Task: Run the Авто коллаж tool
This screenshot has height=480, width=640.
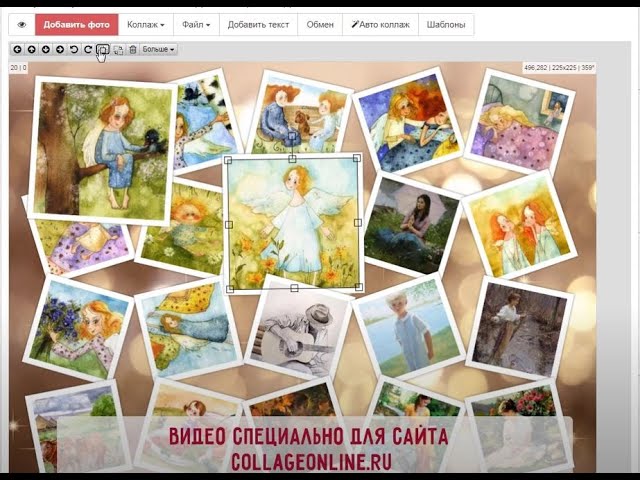Action: coord(380,24)
